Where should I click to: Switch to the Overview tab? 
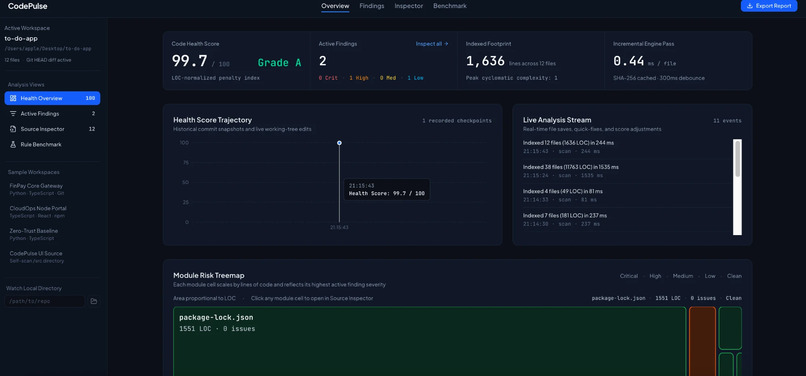pyautogui.click(x=335, y=6)
